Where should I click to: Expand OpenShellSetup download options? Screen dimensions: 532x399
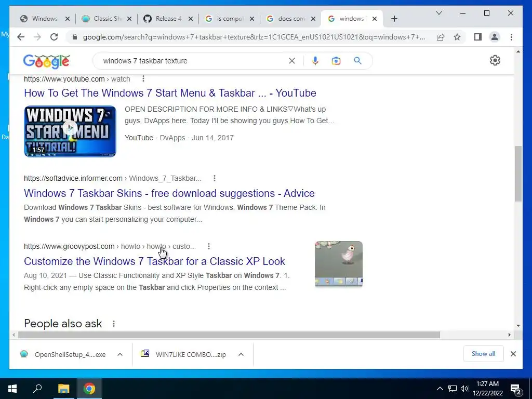120,354
